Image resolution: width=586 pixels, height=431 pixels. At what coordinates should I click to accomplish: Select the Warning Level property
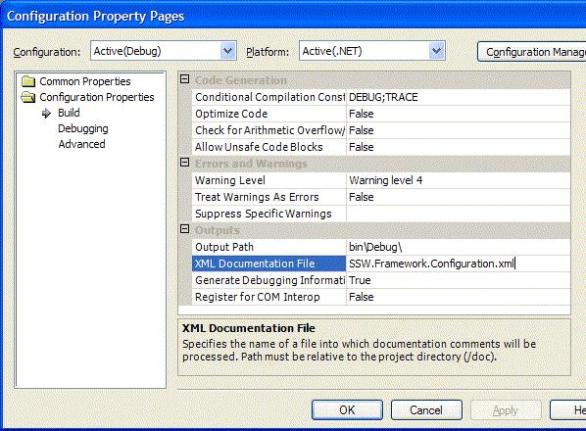(269, 180)
